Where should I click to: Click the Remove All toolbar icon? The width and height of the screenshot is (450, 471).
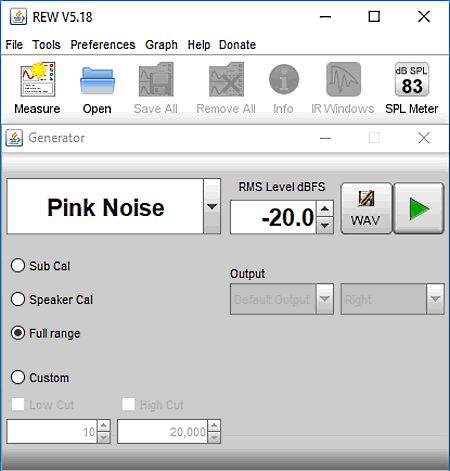pos(226,79)
